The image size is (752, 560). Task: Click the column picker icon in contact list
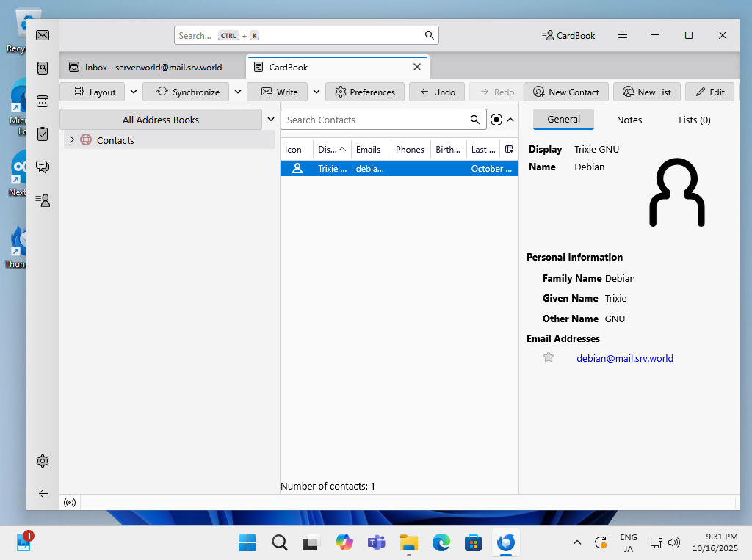coord(509,149)
